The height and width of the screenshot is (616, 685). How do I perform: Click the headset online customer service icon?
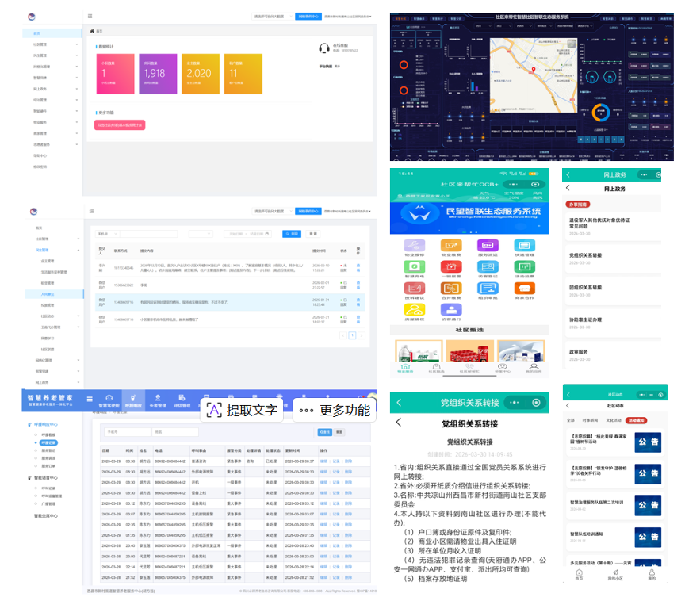point(323,48)
